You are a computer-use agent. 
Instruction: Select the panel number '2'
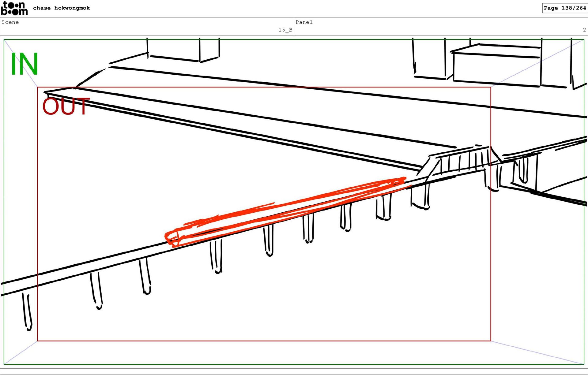(x=584, y=30)
